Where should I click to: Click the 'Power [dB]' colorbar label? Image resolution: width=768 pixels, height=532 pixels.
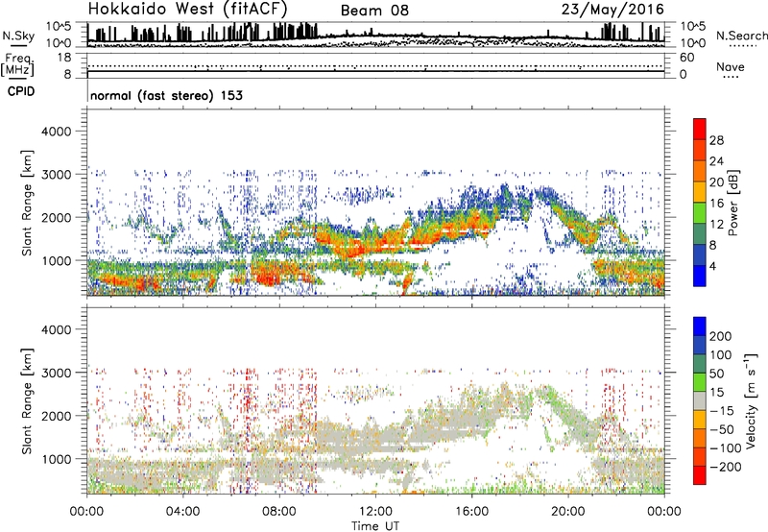[732, 203]
